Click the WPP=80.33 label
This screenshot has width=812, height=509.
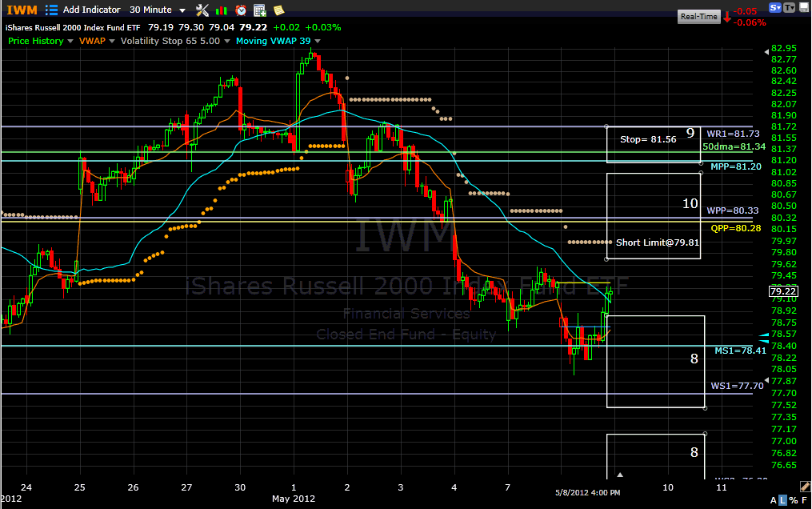(x=733, y=210)
